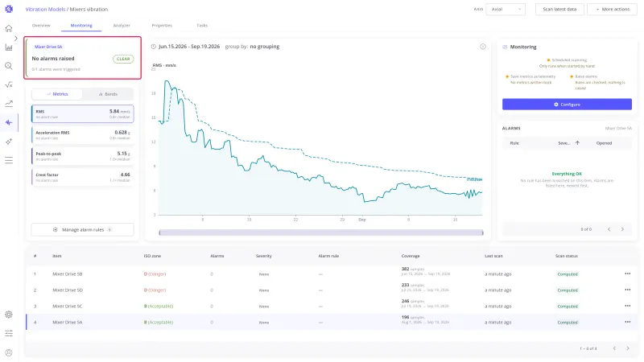The width and height of the screenshot is (644, 362).
Task: Click the app logo in the sidebar
Action: pos(9,9)
